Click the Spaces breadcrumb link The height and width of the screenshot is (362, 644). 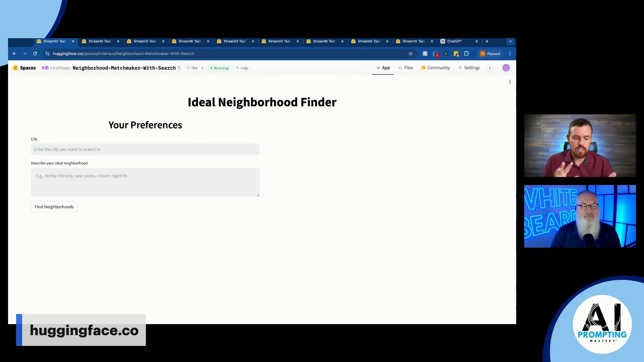coord(28,68)
